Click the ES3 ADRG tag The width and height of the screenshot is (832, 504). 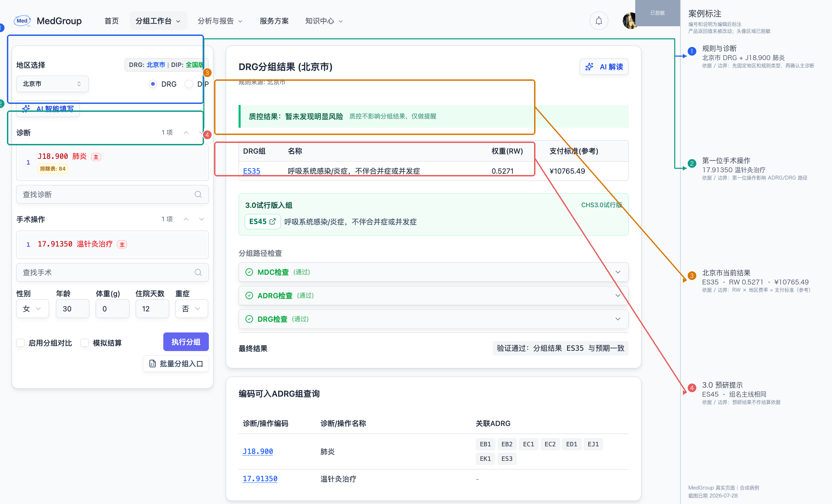(x=507, y=459)
